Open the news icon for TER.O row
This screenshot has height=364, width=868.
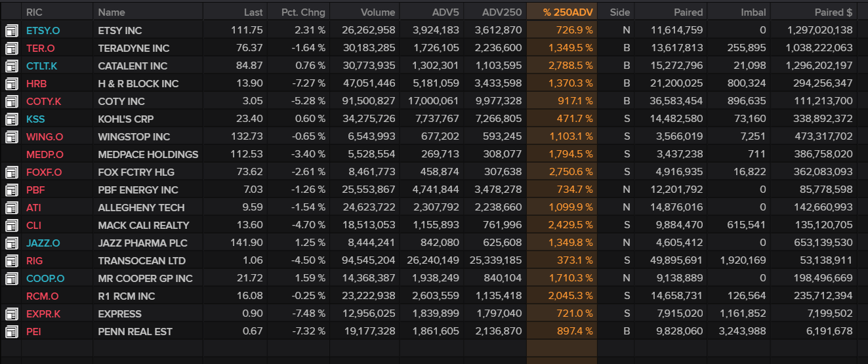(x=11, y=48)
